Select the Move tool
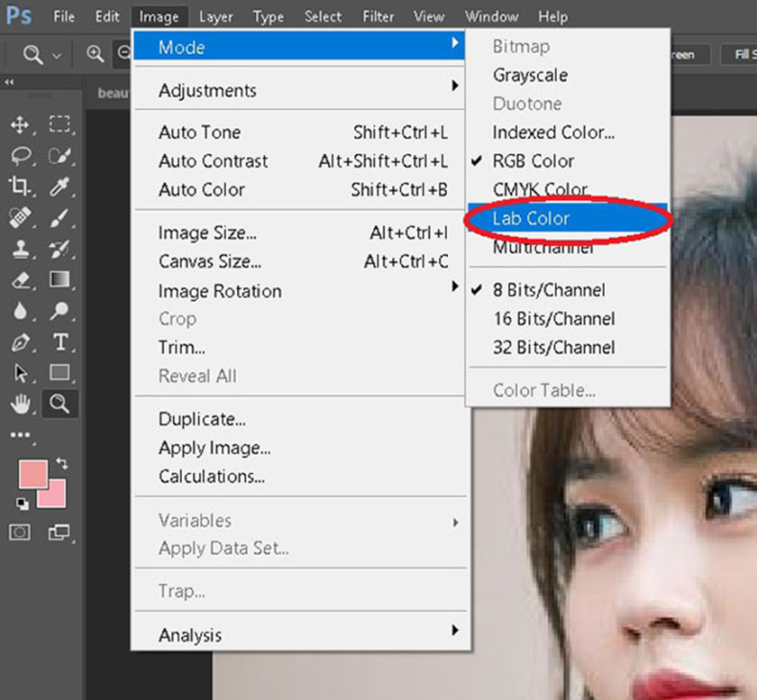This screenshot has height=700, width=757. 20,124
